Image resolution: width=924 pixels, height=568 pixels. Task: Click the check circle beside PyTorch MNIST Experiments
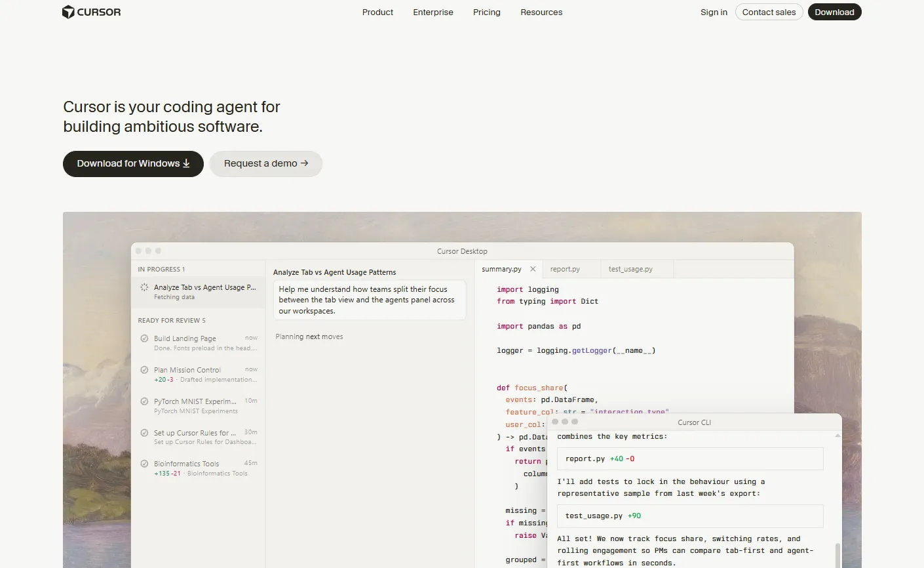pyautogui.click(x=144, y=401)
